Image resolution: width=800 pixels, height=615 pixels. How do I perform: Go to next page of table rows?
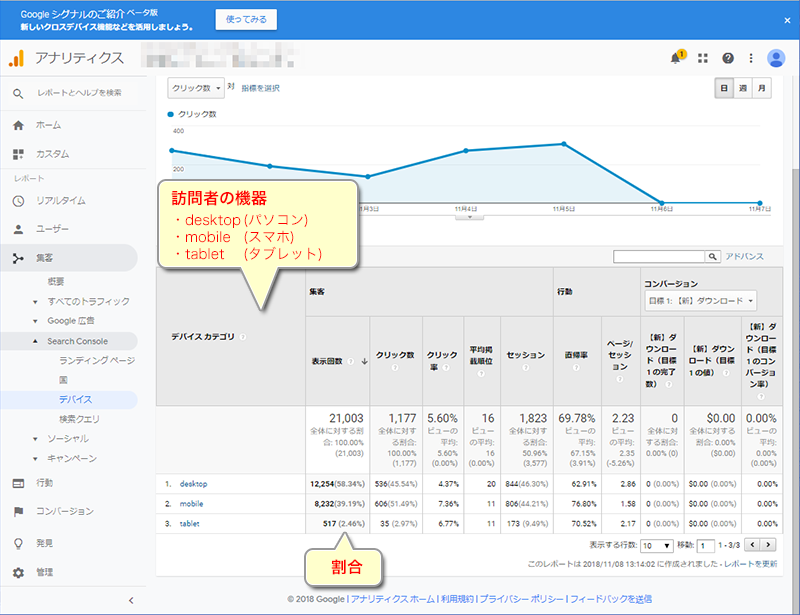(x=768, y=545)
